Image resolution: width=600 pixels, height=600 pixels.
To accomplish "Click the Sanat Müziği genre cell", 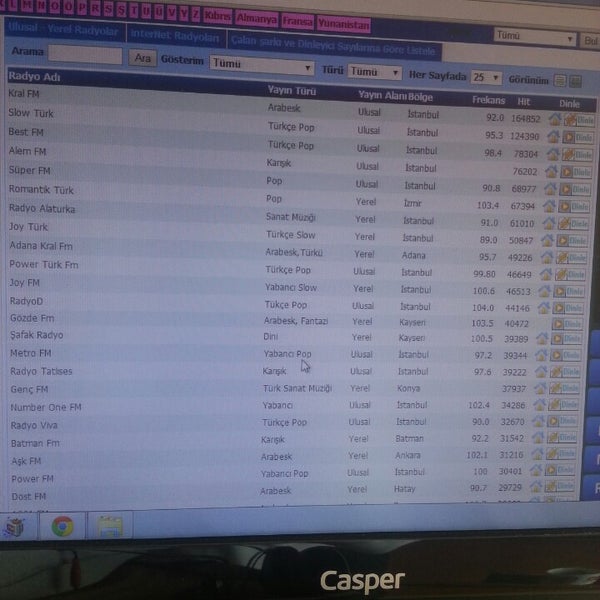I will [291, 217].
